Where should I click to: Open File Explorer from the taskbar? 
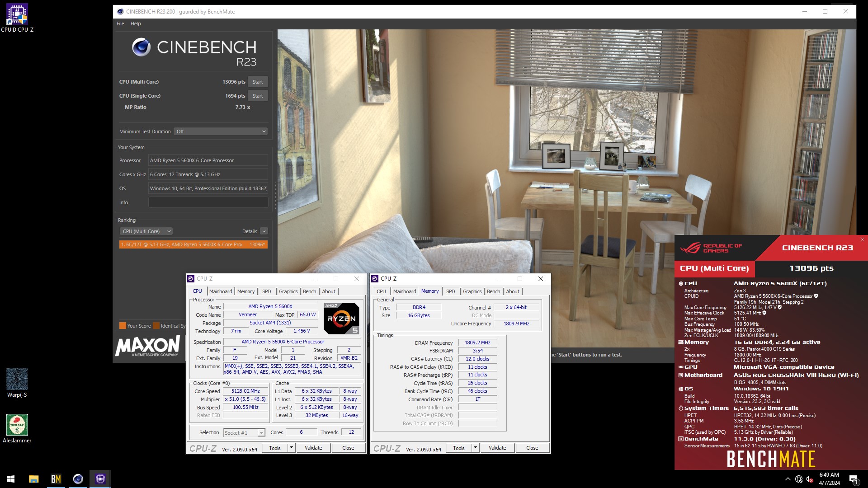coord(34,479)
